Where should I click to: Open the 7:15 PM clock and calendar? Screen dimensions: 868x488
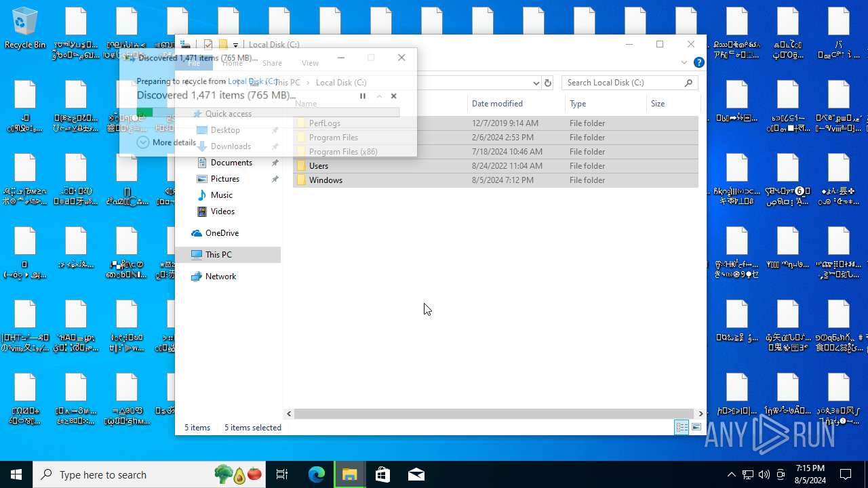click(809, 474)
